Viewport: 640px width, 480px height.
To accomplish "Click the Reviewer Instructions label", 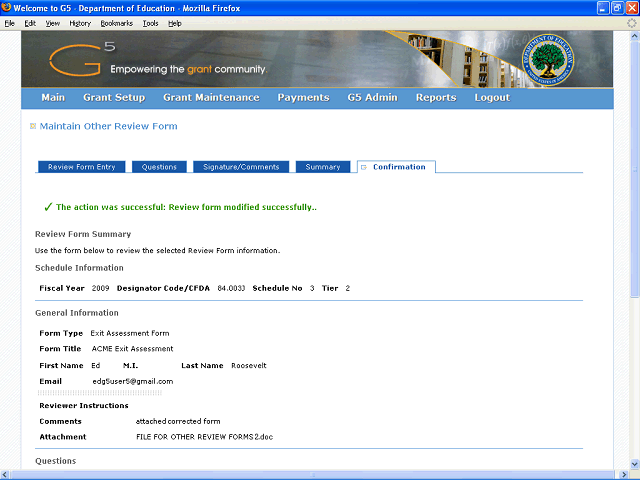I will [84, 406].
